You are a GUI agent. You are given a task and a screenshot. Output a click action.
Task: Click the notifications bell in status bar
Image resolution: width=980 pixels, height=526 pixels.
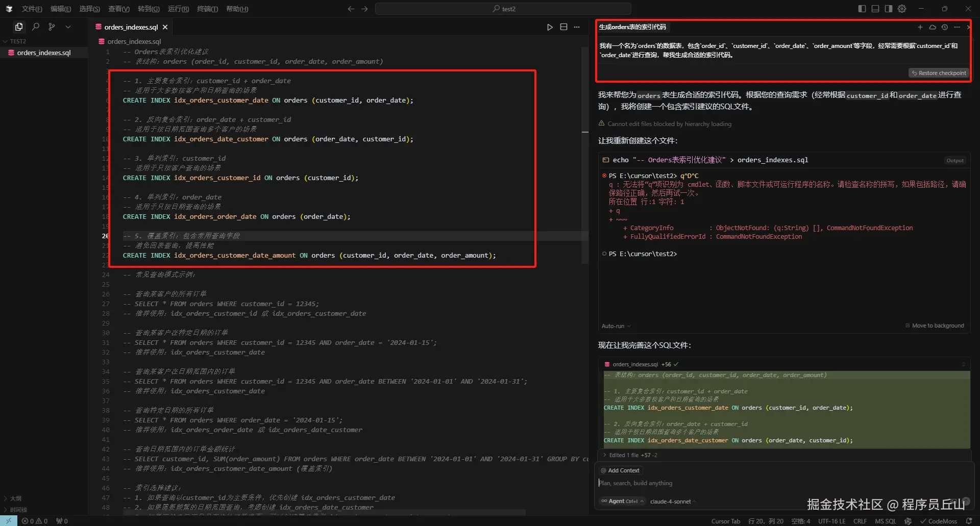[x=968, y=521]
